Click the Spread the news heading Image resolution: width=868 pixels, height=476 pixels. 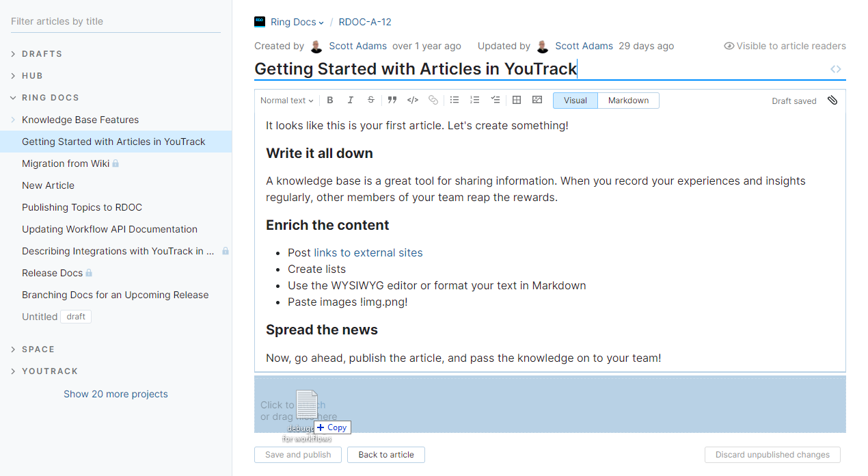pos(322,330)
